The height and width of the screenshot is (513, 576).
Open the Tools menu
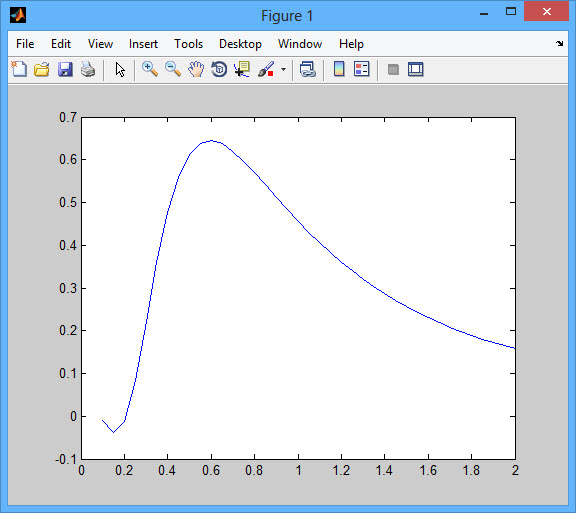(188, 44)
